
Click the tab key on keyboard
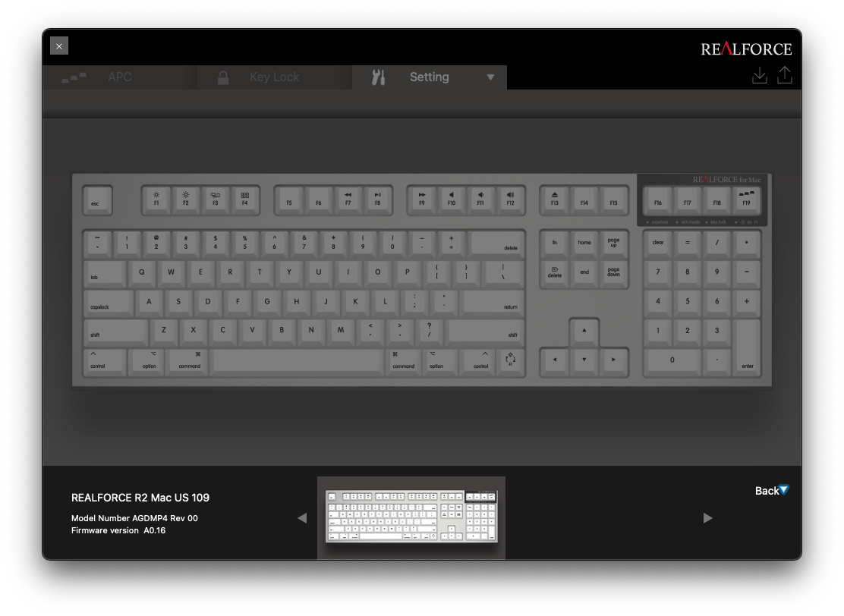[105, 273]
